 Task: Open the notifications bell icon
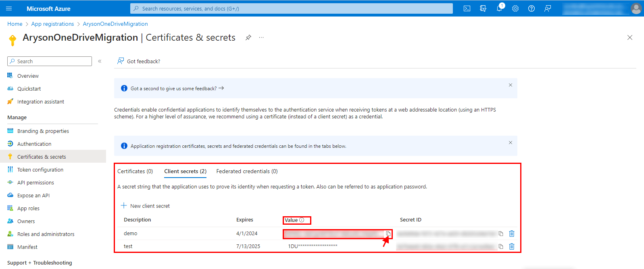coord(500,8)
